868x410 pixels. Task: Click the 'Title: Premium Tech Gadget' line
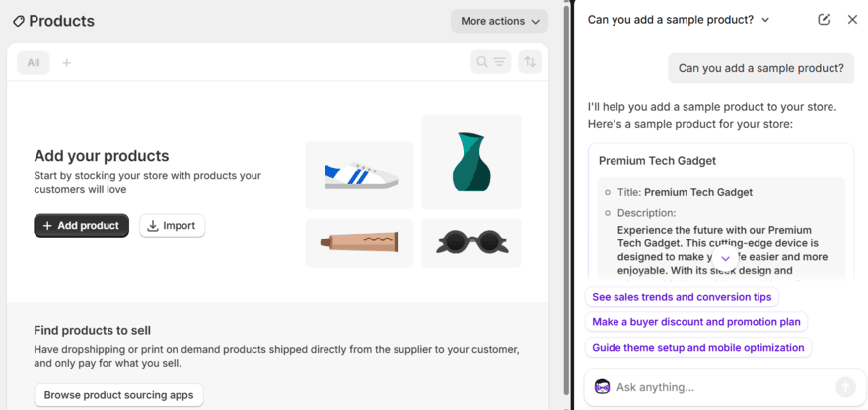coord(685,192)
